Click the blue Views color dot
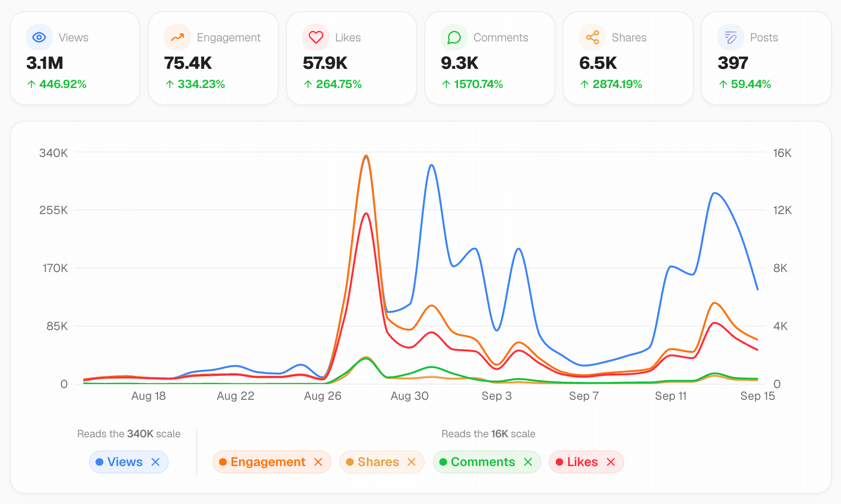 pos(99,462)
